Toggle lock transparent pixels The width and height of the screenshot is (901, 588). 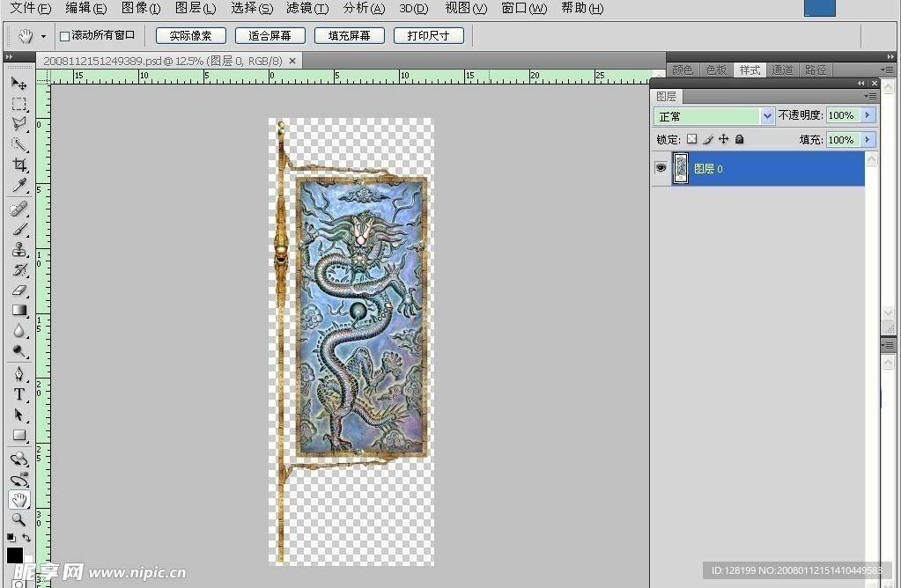pos(692,139)
